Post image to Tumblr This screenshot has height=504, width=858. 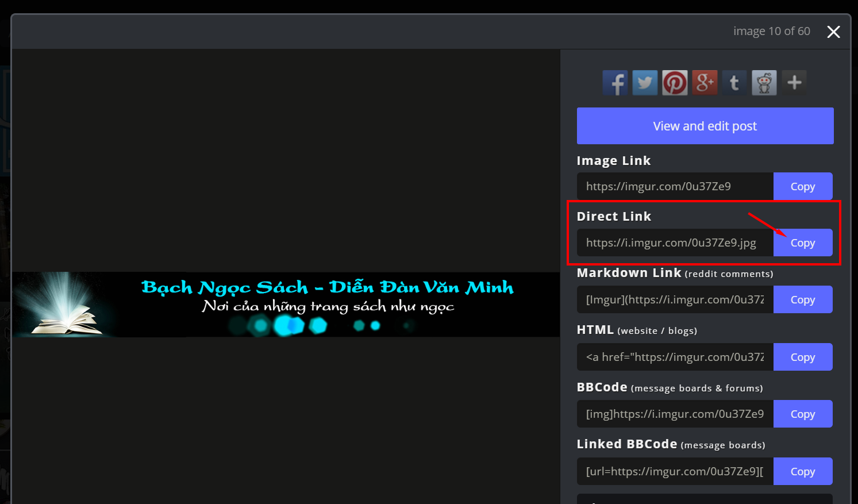[x=734, y=83]
